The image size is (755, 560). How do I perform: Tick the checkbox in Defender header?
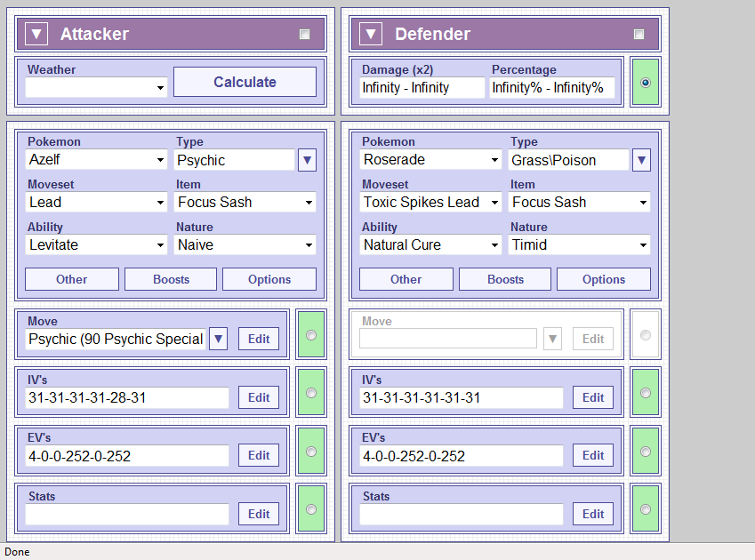tap(639, 35)
